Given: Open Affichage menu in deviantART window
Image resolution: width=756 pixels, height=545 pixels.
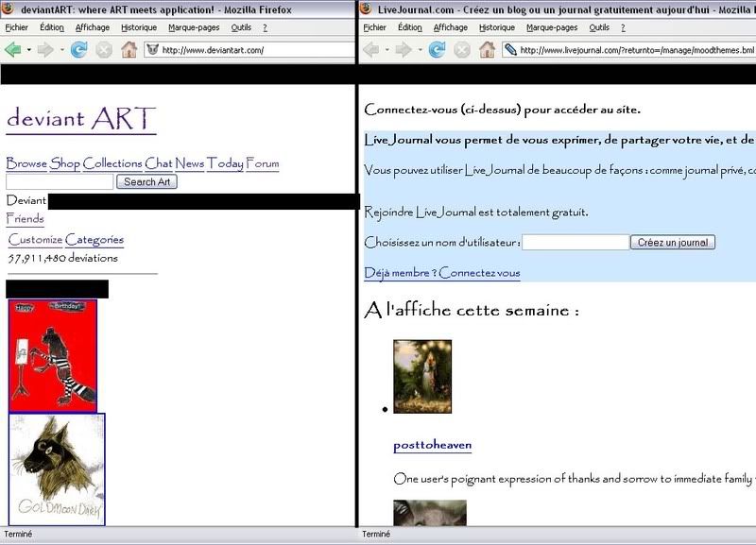Looking at the screenshot, I should tap(93, 27).
